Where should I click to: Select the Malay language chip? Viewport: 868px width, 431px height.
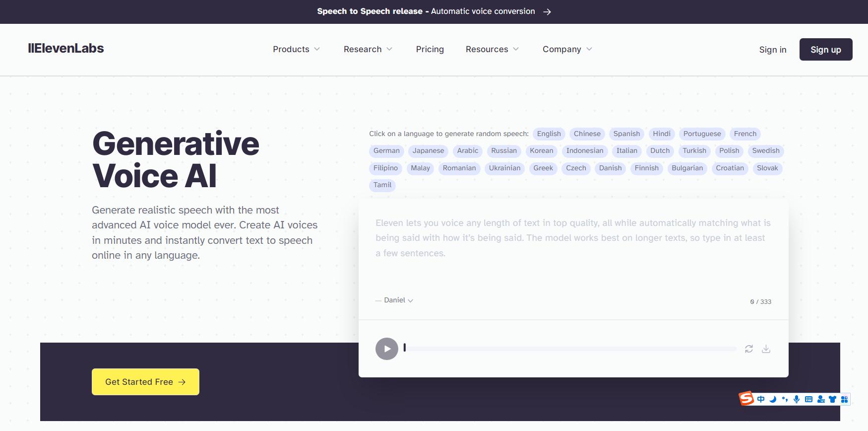point(421,168)
